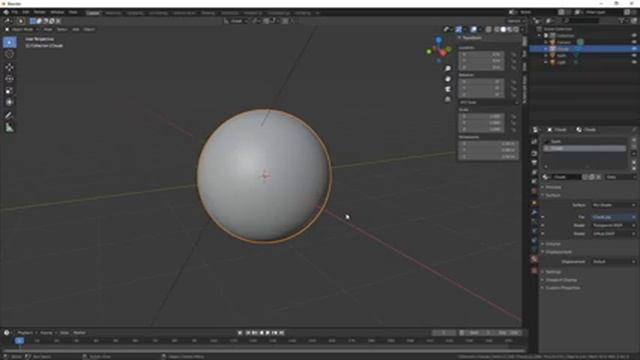The image size is (640, 360).
Task: Select the Cloud row in outliner
Action: 584,49
